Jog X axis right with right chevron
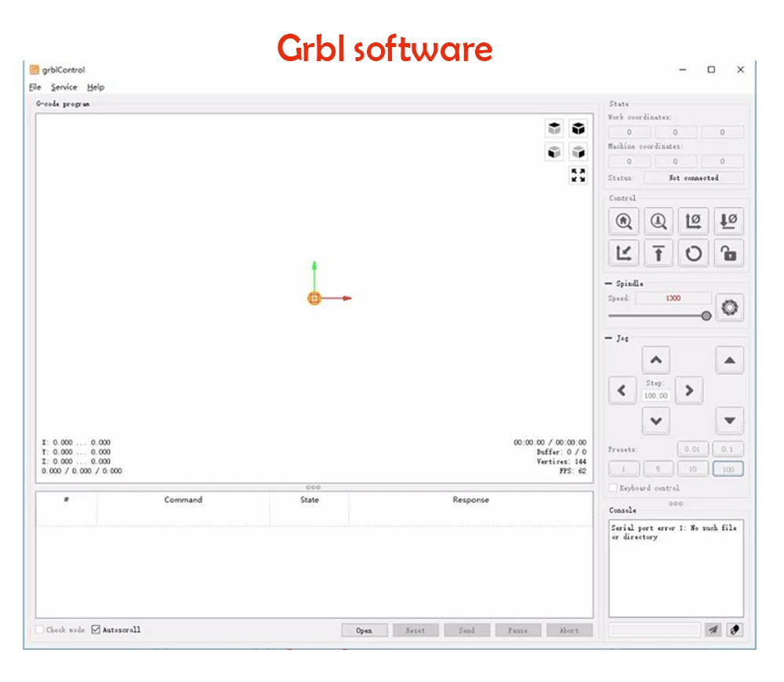Viewport: 784px width, 682px height. click(689, 390)
